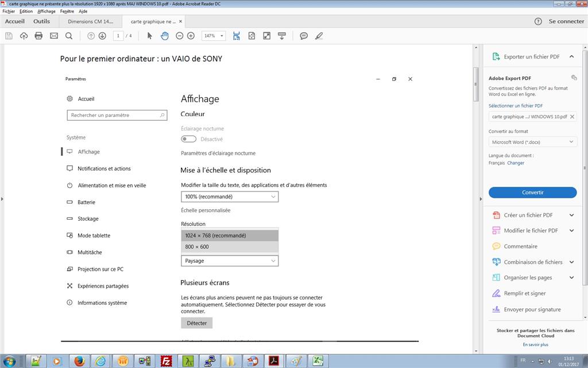Screen dimensions: 588x368
Task: Open the Aide menu
Action: pyautogui.click(x=83, y=11)
